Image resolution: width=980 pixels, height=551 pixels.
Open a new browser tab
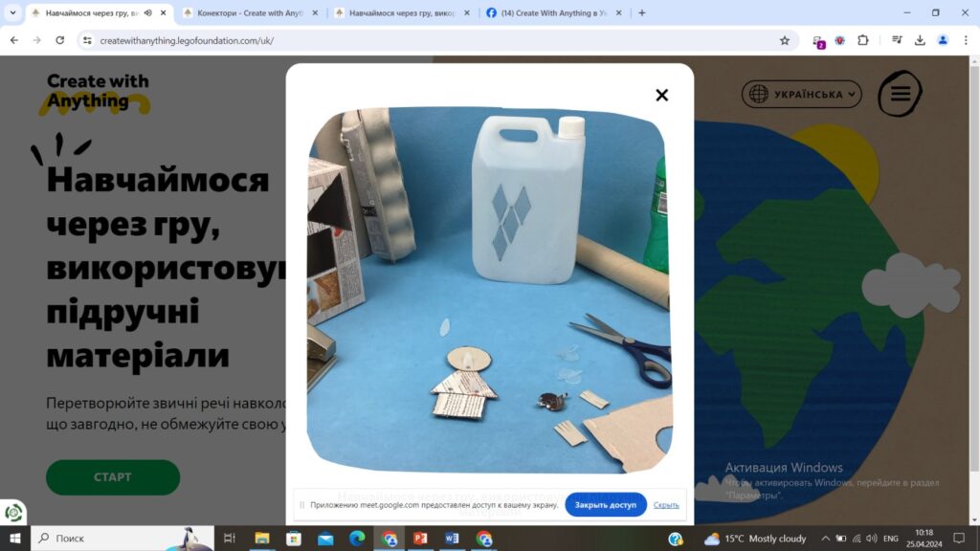click(642, 13)
